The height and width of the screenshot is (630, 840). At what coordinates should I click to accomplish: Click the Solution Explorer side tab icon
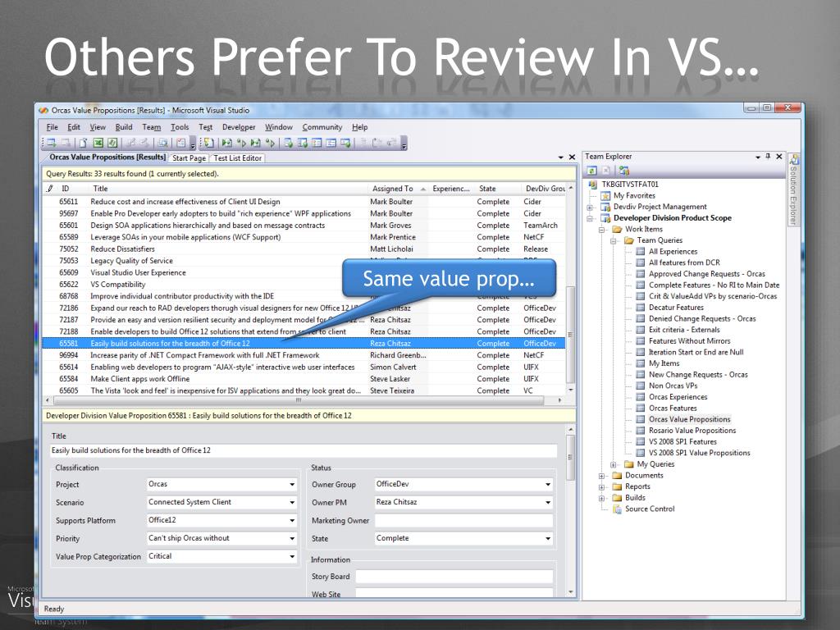pyautogui.click(x=794, y=160)
